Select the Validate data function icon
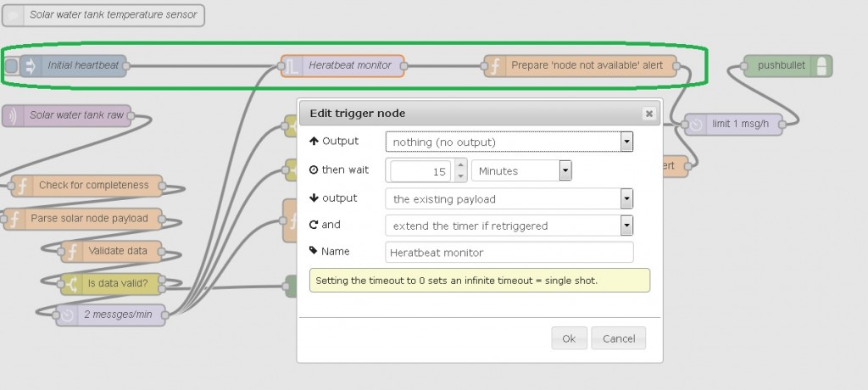868x390 pixels. (72, 252)
